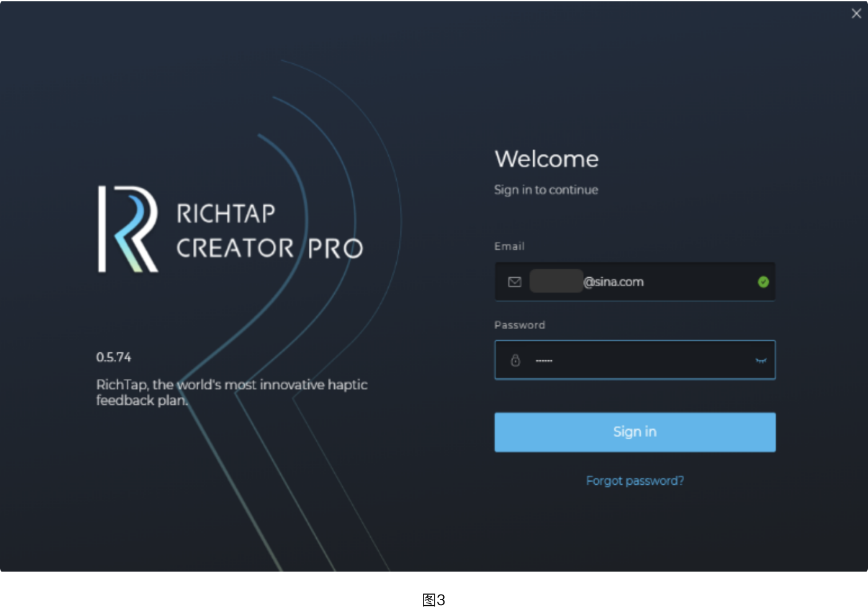Click the padlock icon in the password field
Viewport: 868px width, 607px height.
(x=515, y=360)
